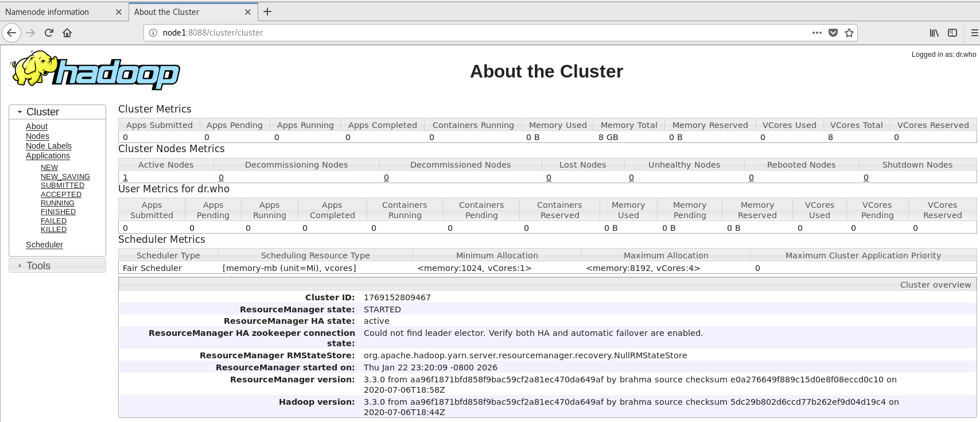Collapse the Cluster sidebar section

[x=57, y=112]
